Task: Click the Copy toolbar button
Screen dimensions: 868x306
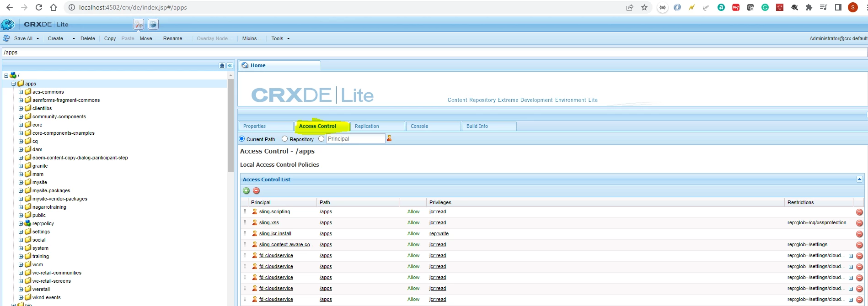Action: coord(110,38)
